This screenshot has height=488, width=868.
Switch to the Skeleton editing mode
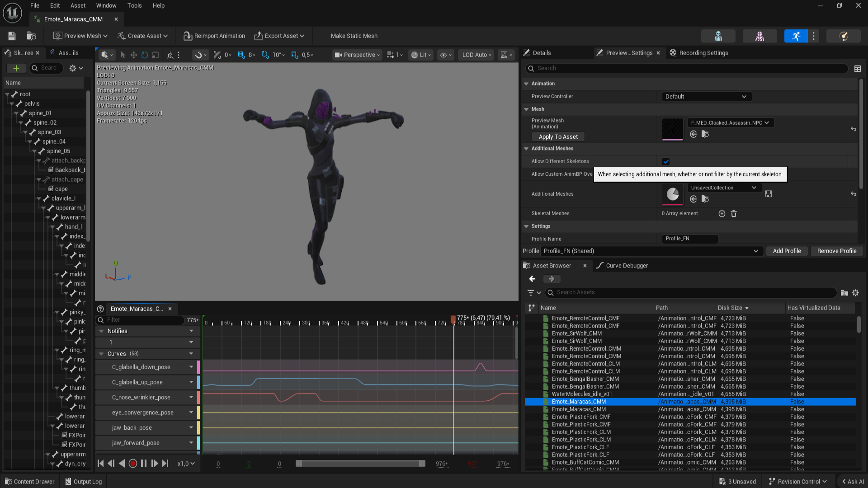pos(717,36)
